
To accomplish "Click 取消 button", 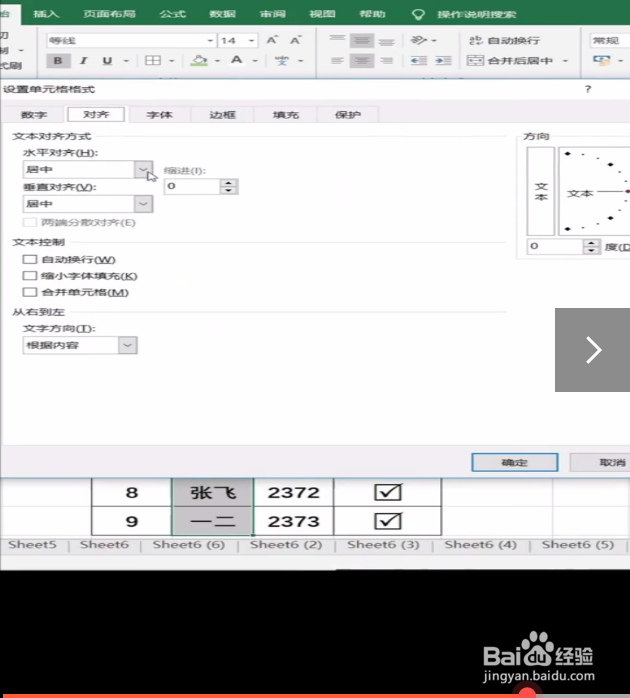I will coord(601,463).
